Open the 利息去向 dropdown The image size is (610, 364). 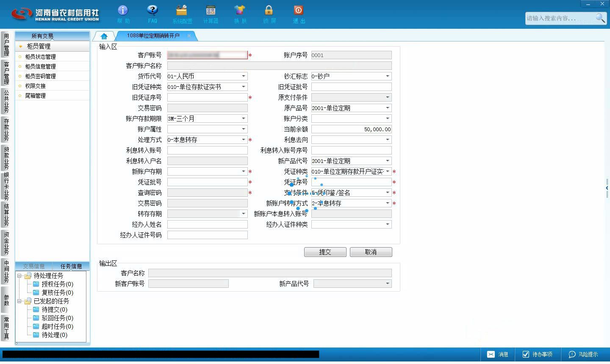388,140
